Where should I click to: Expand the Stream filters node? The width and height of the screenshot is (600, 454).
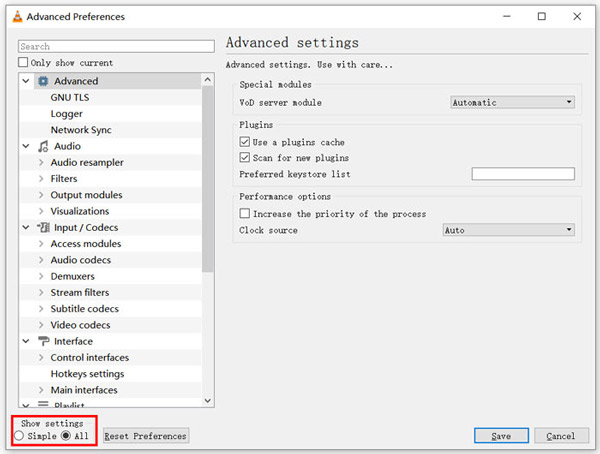[x=41, y=292]
